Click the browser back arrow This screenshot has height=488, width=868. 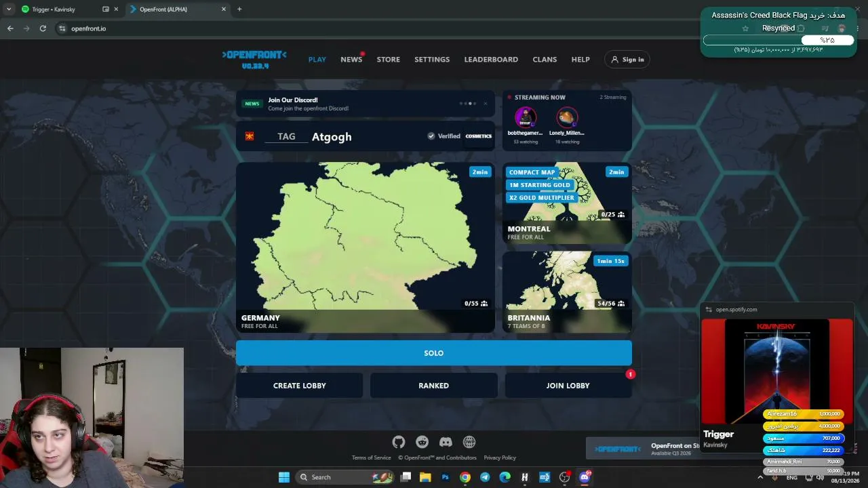pos(10,28)
